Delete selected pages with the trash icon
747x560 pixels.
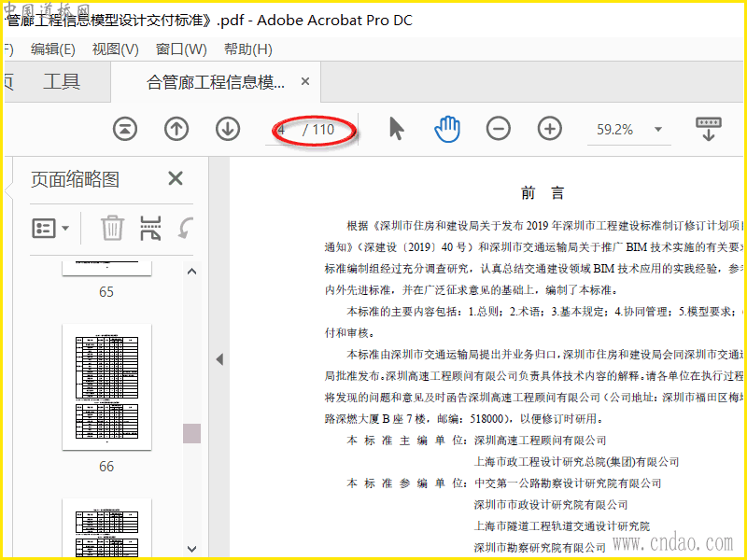click(112, 228)
